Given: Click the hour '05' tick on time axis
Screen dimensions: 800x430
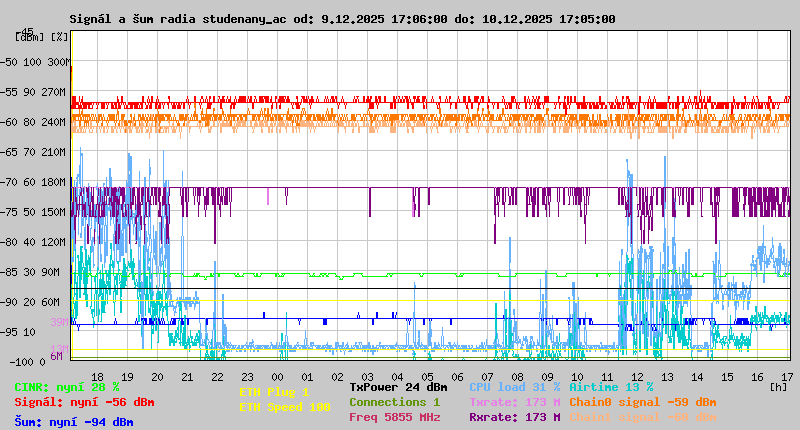Looking at the screenshot, I should (428, 377).
